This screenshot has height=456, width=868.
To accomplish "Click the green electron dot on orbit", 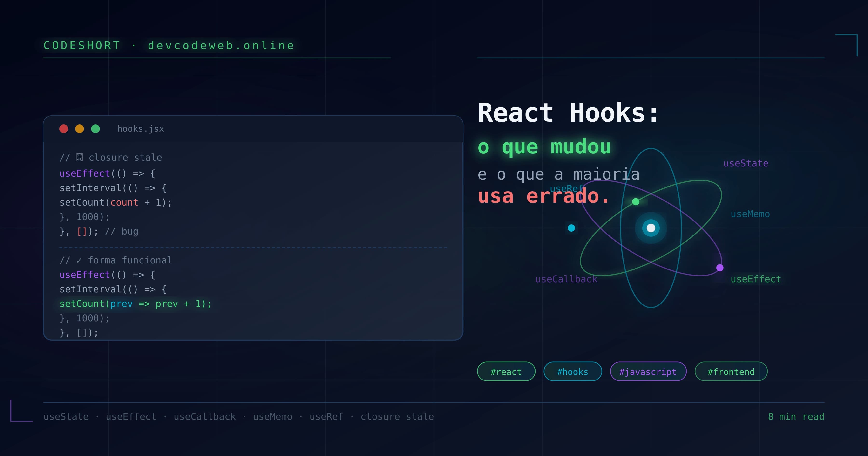I will pyautogui.click(x=636, y=202).
